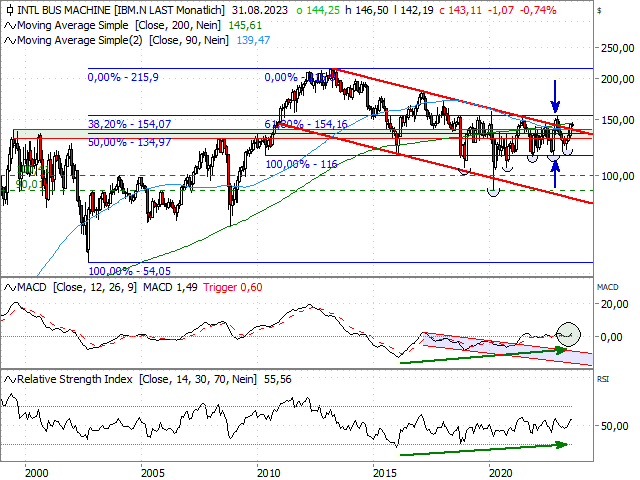The image size is (640, 480).
Task: Click the candlestick icon before INTL BUS MACHINE
Action: (x=10, y=10)
